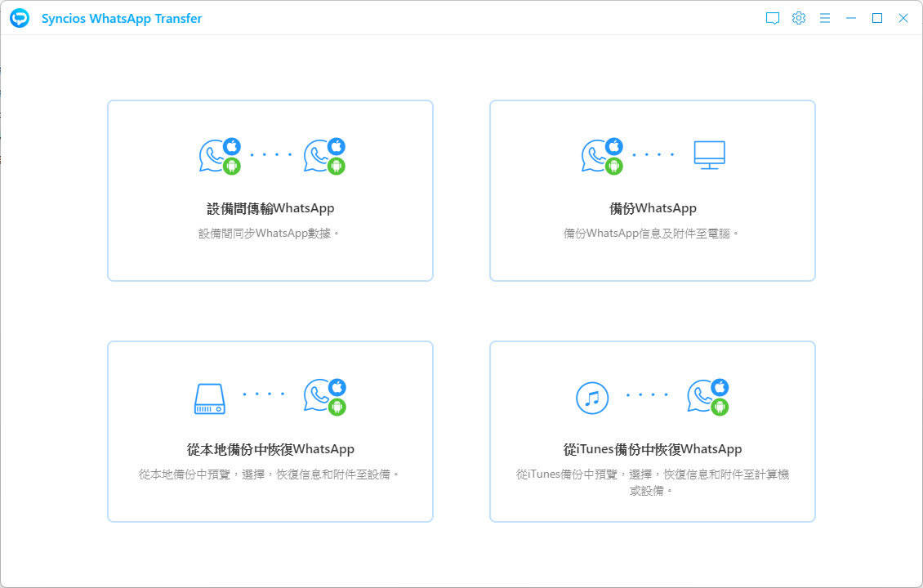Click the 設備間同步WhatsApp數據 description text
923x588 pixels.
(x=270, y=233)
